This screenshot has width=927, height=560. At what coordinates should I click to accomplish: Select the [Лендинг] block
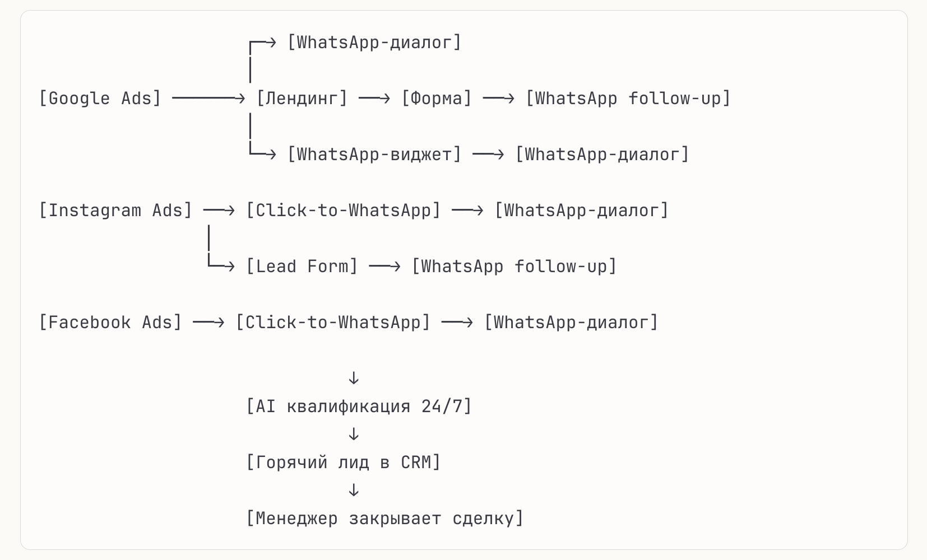(302, 99)
